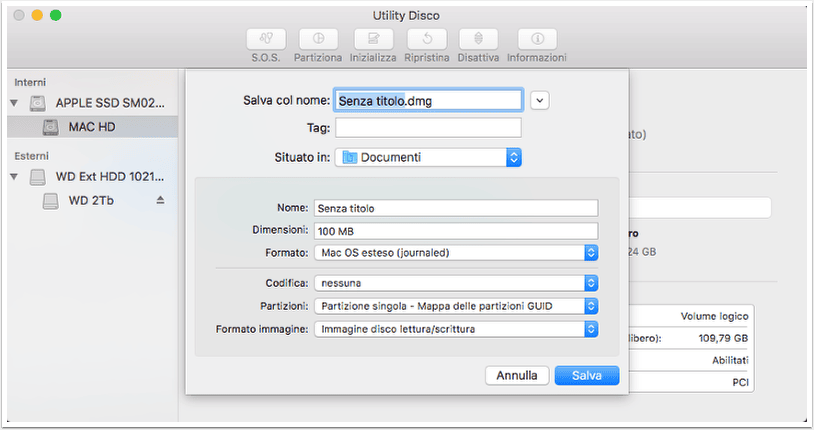This screenshot has height=430, width=814.
Task: Select the Inizializza erase icon
Action: (373, 39)
